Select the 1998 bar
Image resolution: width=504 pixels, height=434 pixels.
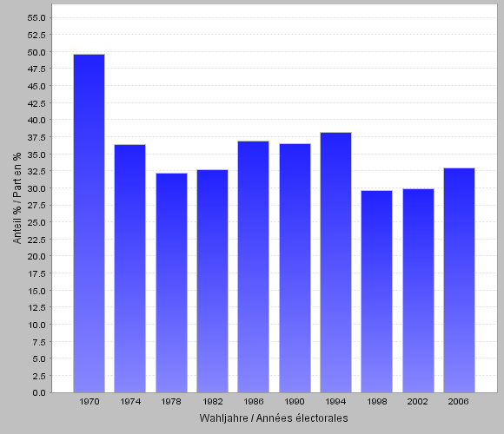coord(377,292)
